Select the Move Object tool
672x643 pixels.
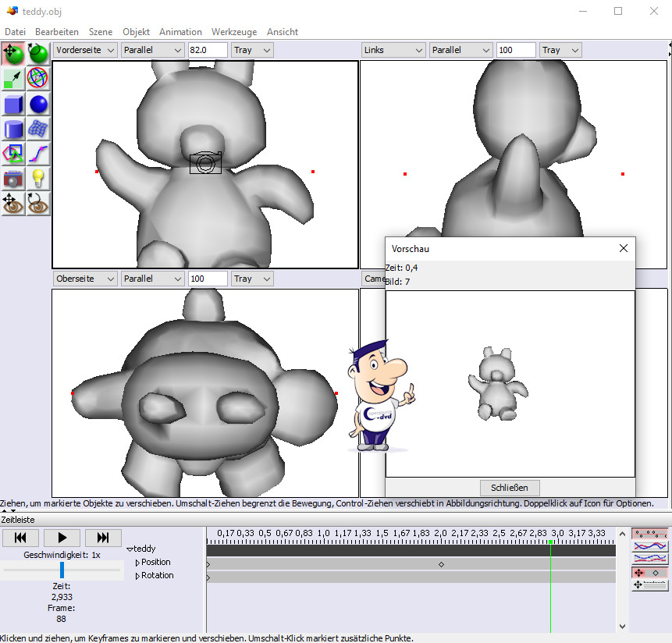tap(13, 54)
